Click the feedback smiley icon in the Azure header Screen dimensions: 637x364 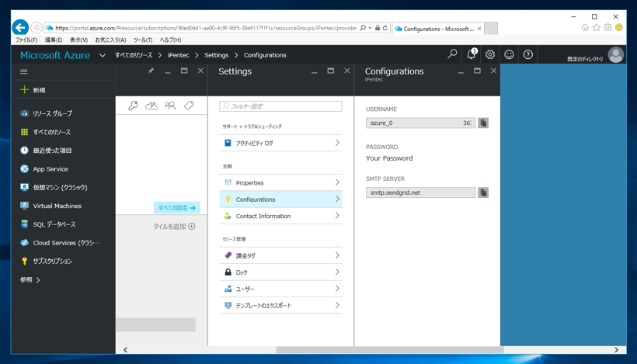[x=509, y=55]
